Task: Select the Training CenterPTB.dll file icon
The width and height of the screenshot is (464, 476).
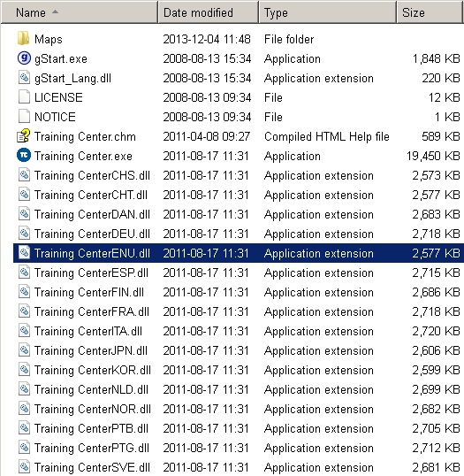Action: pos(24,428)
